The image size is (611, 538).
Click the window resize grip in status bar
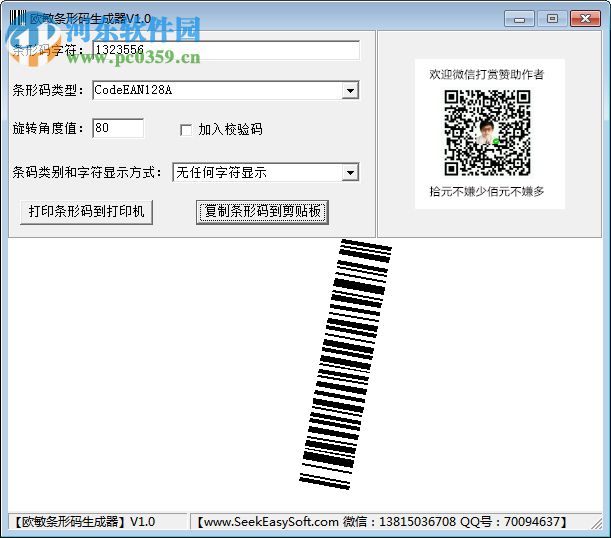tap(597, 523)
